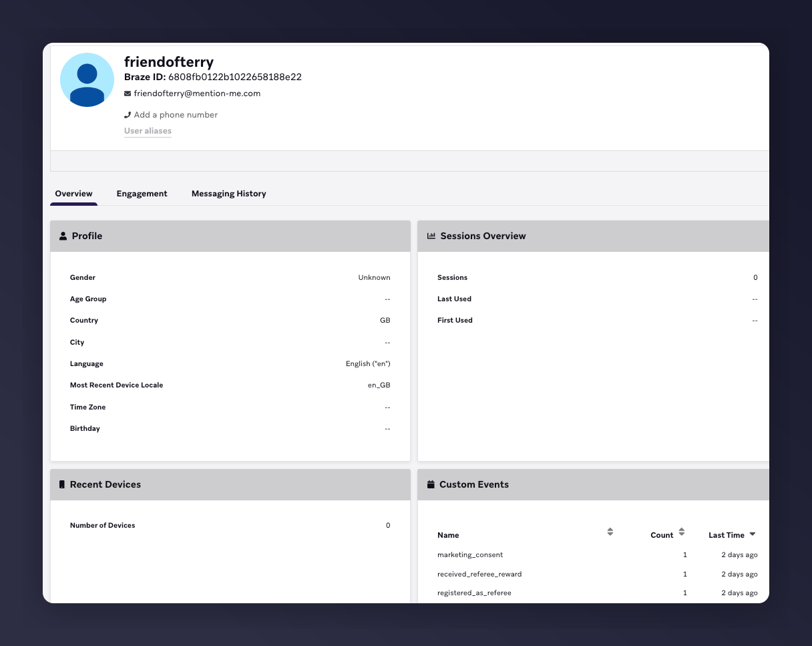Click Add a phone number

coord(176,115)
